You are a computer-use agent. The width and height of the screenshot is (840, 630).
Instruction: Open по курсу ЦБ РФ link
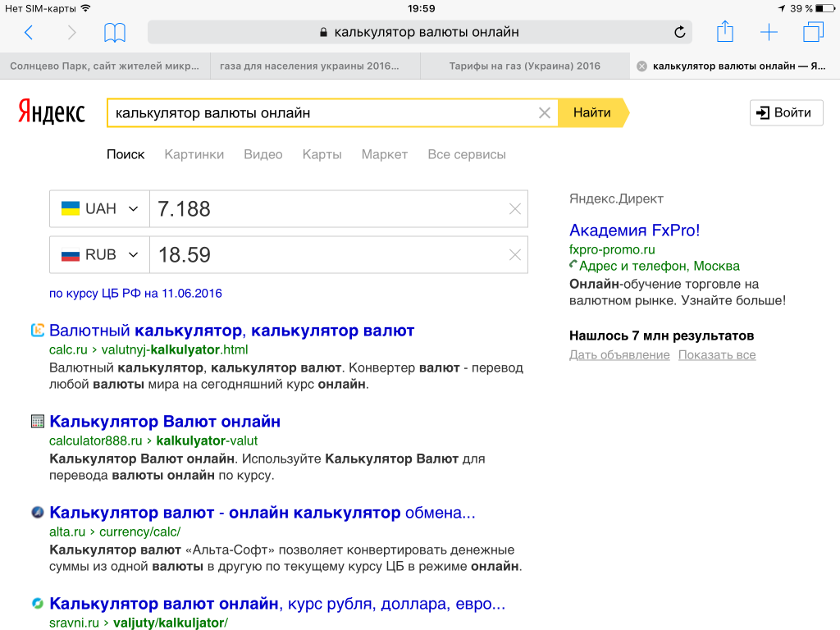click(x=135, y=294)
